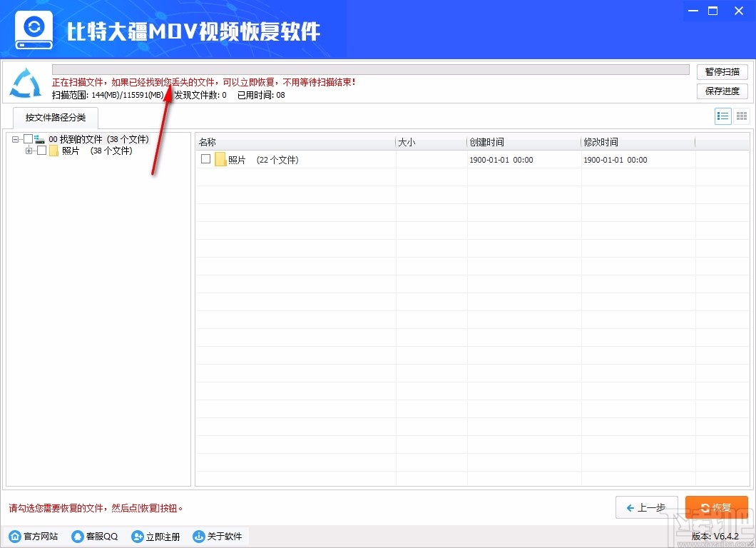Image resolution: width=756 pixels, height=548 pixels.
Task: Click the blue scanning recycle icon
Action: point(25,83)
